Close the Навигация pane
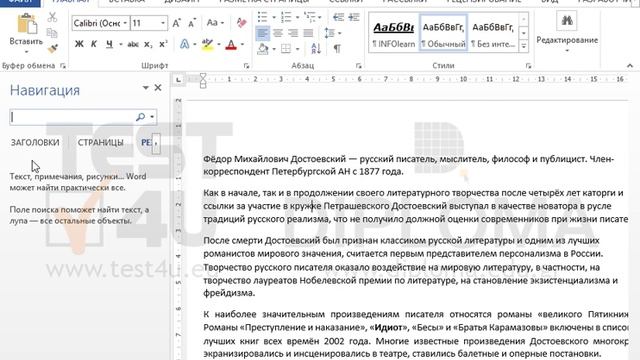 (x=158, y=88)
